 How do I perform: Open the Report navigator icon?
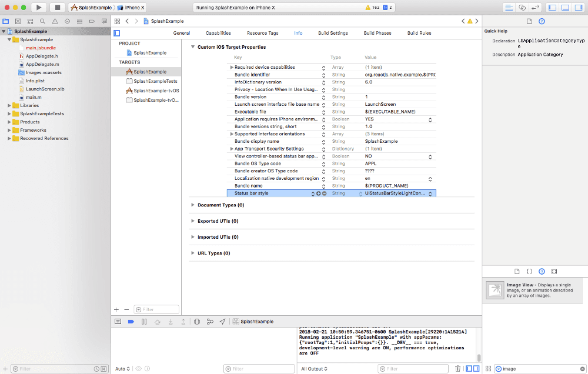104,21
